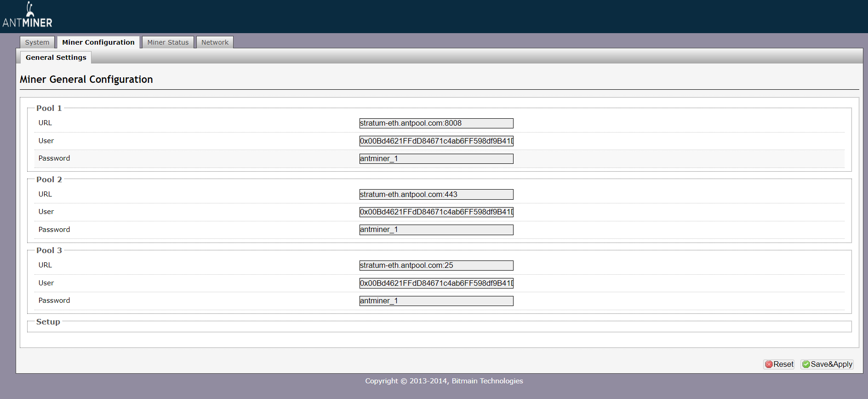Open the System tab
This screenshot has height=399, width=868.
pos(37,42)
